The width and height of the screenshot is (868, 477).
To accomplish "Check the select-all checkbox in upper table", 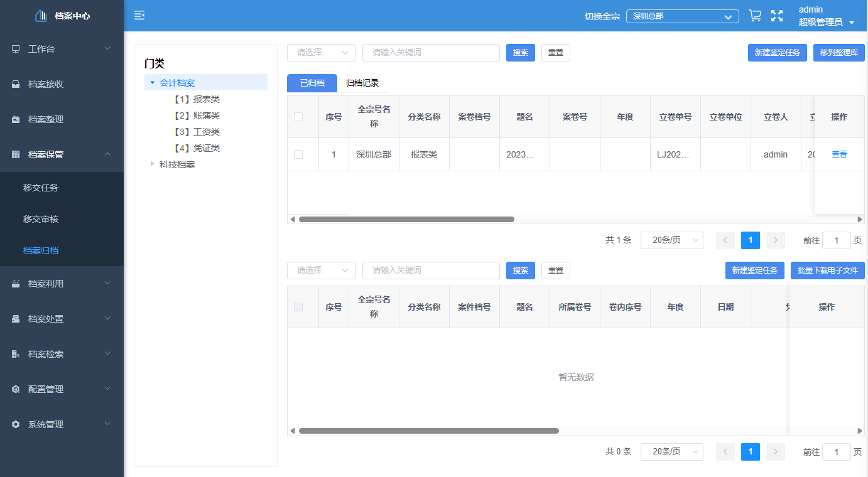I will [298, 117].
